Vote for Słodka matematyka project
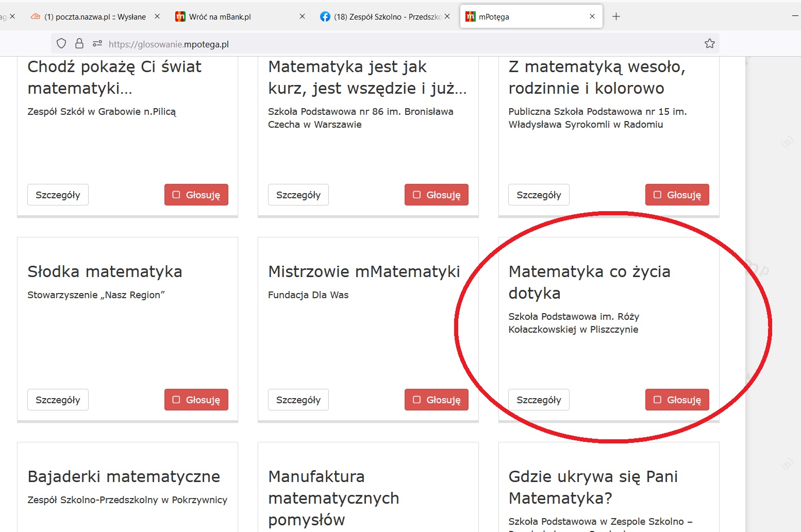The height and width of the screenshot is (532, 801). (x=196, y=400)
